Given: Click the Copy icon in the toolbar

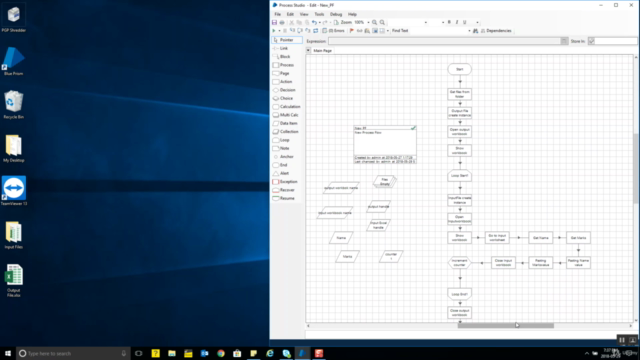Looking at the screenshot, I should point(299,22).
